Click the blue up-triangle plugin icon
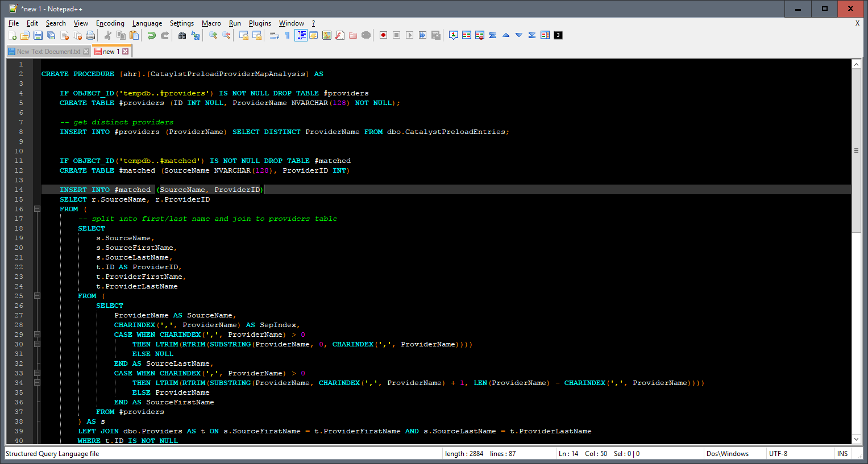 tap(506, 35)
